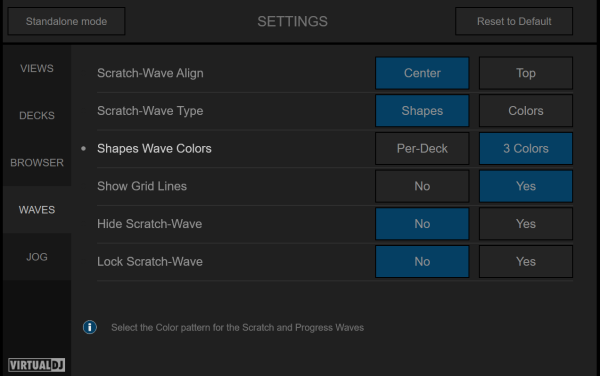Select Per-Deck for Shapes Wave Colors
Screen dimensions: 600x376
tap(422, 148)
